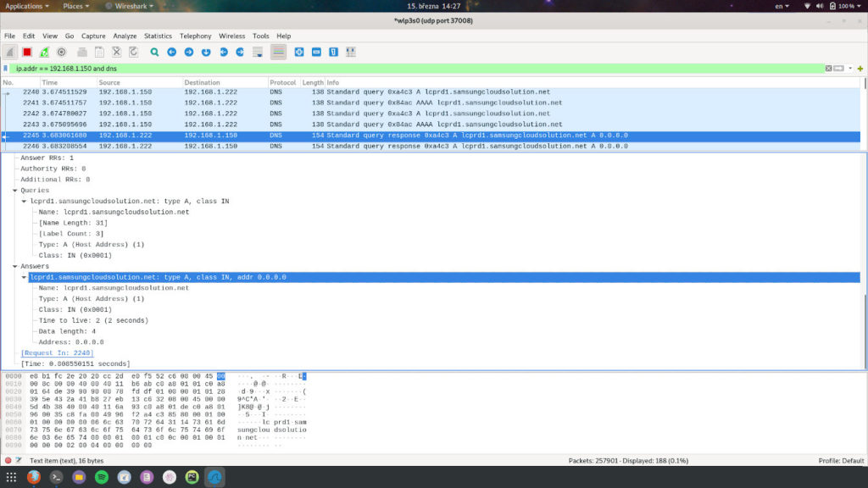Open capture file properties status icon
Screen dimensions: 868x488
19,460
